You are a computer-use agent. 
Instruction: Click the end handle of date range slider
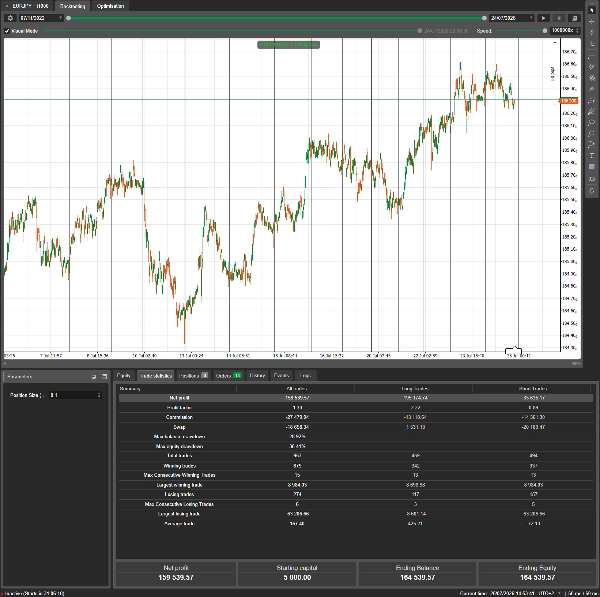coord(484,18)
